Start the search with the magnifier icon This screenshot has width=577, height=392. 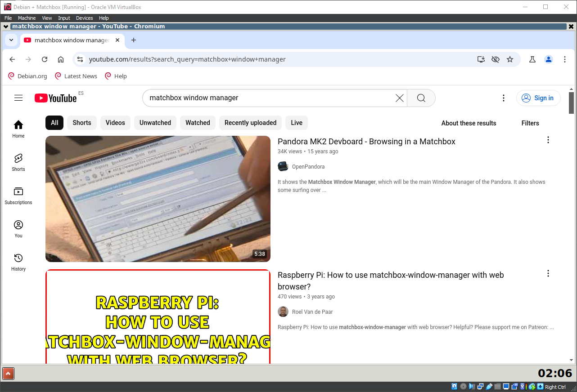(420, 98)
